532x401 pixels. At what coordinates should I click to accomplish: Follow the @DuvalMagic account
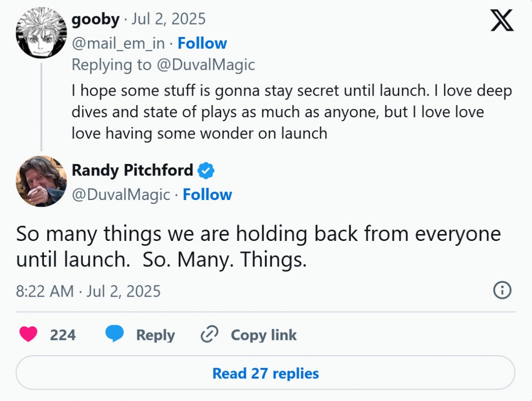tap(207, 195)
